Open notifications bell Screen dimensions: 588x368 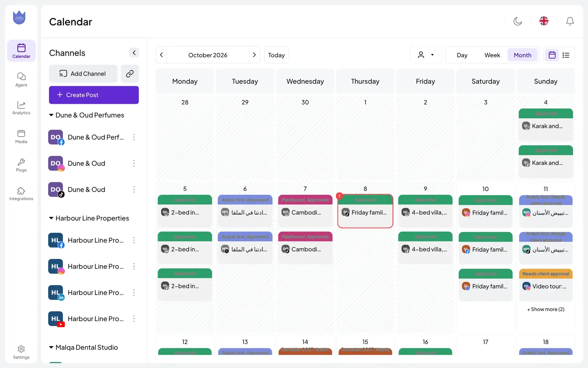pos(570,21)
